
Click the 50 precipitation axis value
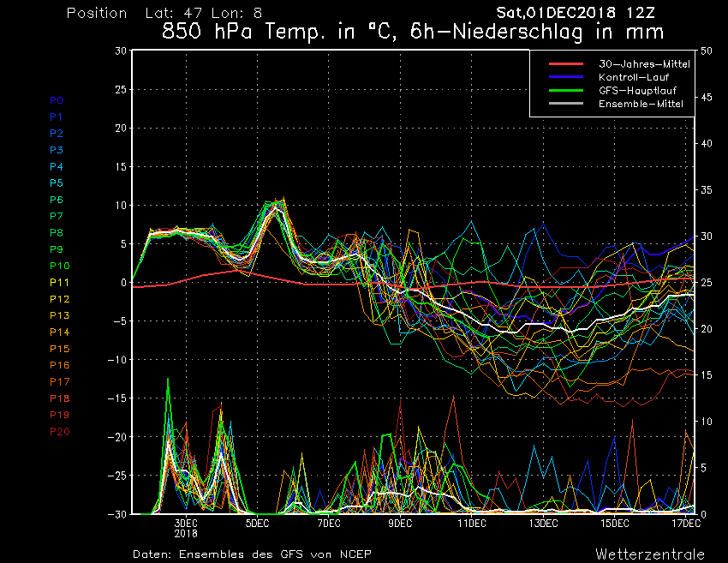pos(707,51)
